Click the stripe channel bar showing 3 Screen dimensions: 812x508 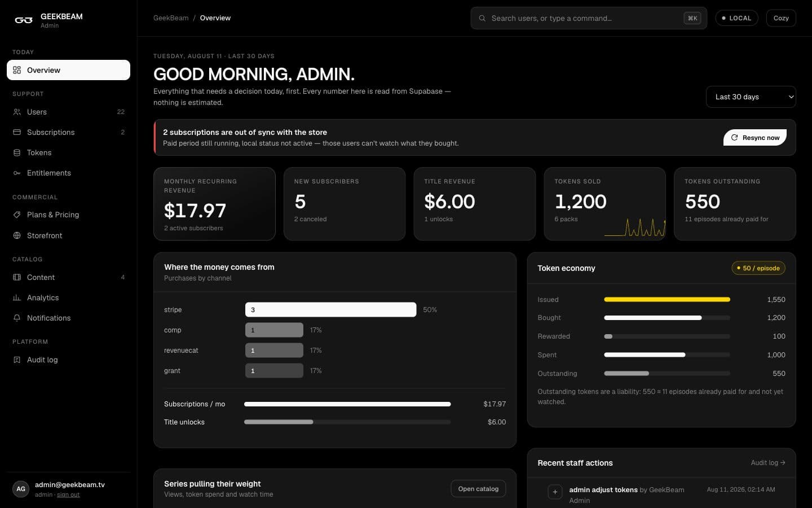click(x=330, y=309)
